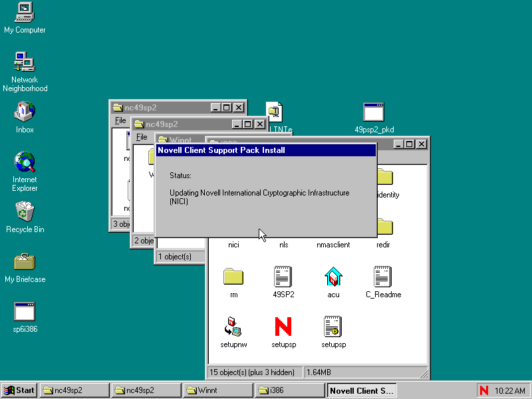Image resolution: width=532 pixels, height=399 pixels.
Task: Activate the i386 taskbar button
Action: (x=289, y=390)
